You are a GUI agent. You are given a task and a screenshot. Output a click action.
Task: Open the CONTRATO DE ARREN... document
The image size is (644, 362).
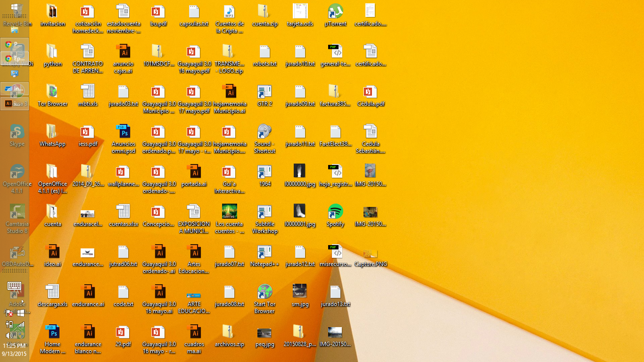coord(88,58)
